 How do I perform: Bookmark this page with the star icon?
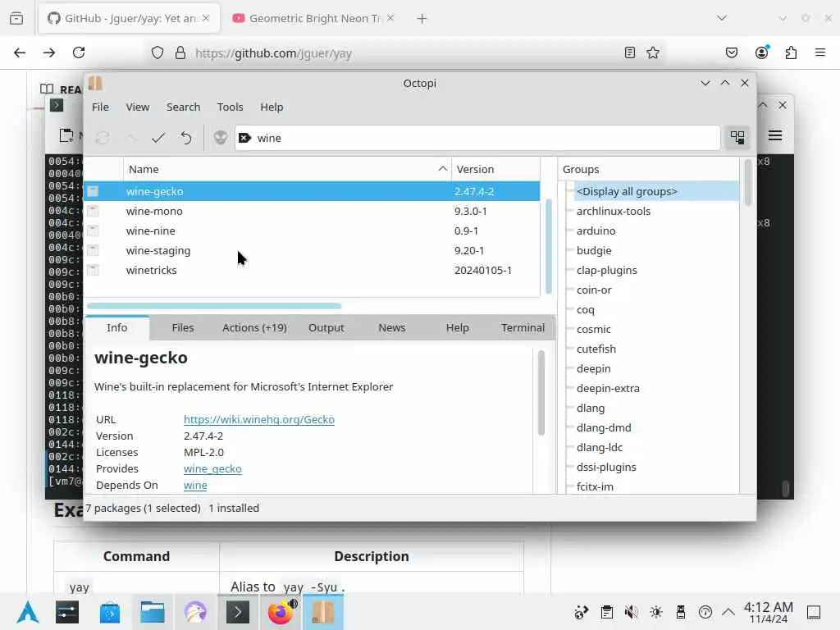coord(652,52)
